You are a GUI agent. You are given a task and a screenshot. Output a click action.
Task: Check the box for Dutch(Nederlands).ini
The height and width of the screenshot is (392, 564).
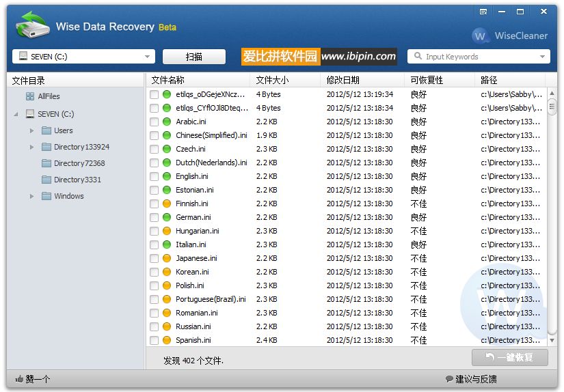154,163
